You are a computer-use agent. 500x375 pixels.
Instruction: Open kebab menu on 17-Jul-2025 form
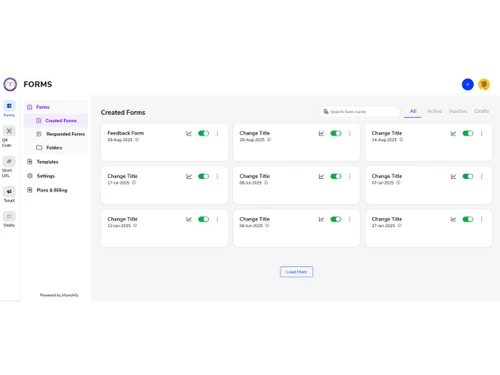pos(217,176)
